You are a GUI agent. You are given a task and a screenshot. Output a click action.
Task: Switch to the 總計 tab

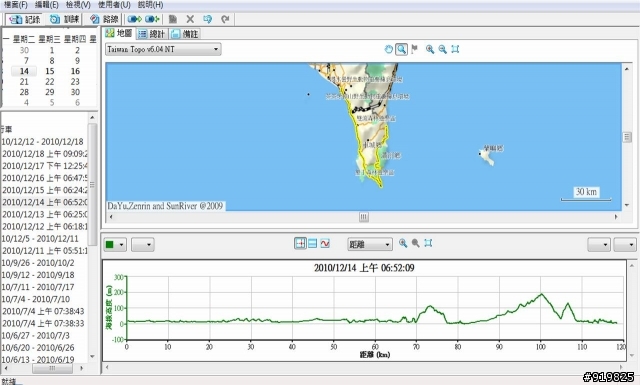click(152, 34)
